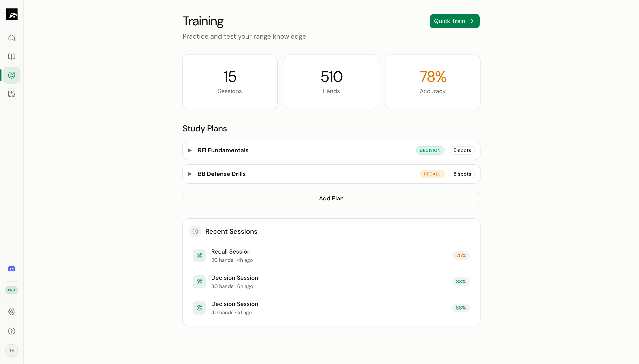The width and height of the screenshot is (639, 364).
Task: Click the 88% accuracy badge
Action: point(461,308)
